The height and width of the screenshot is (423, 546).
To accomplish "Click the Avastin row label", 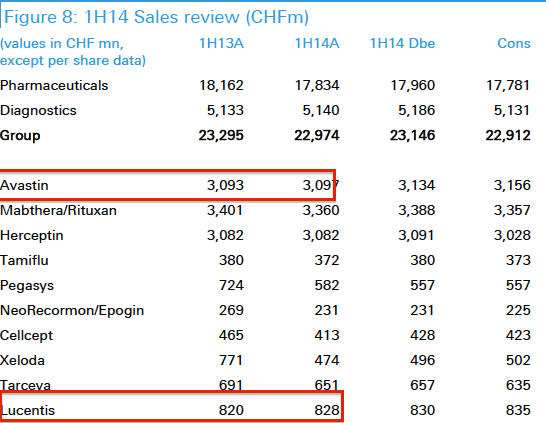I will 24,186.
